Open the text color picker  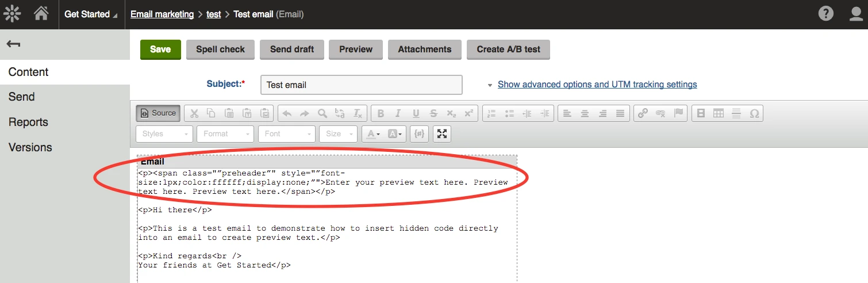tap(372, 133)
